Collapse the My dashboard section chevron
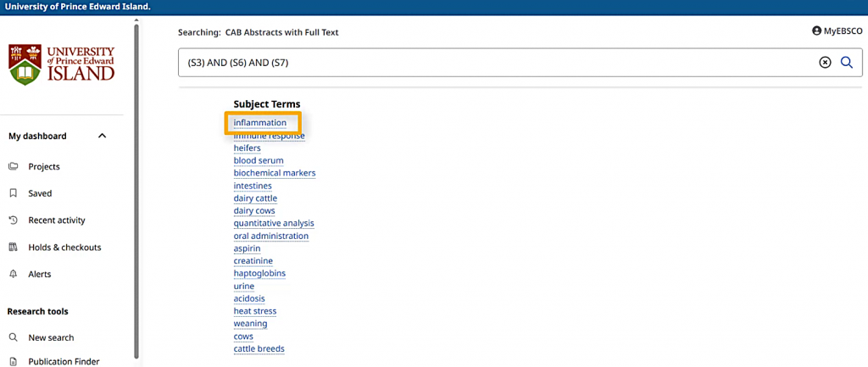The width and height of the screenshot is (868, 367). click(x=103, y=136)
